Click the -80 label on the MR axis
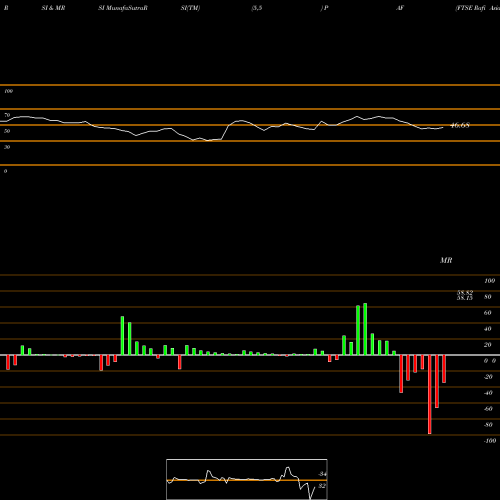500x500 pixels. coord(488,425)
